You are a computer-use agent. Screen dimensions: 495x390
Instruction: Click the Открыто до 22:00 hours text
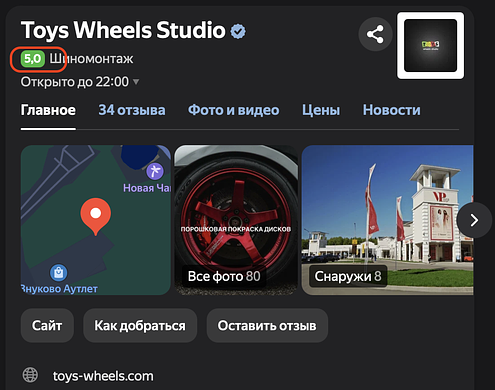click(75, 82)
